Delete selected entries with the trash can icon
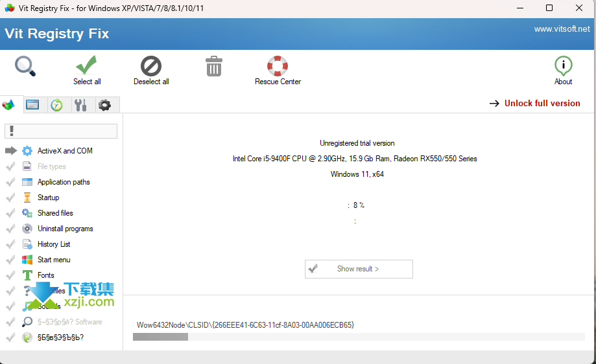596x364 pixels. [213, 66]
